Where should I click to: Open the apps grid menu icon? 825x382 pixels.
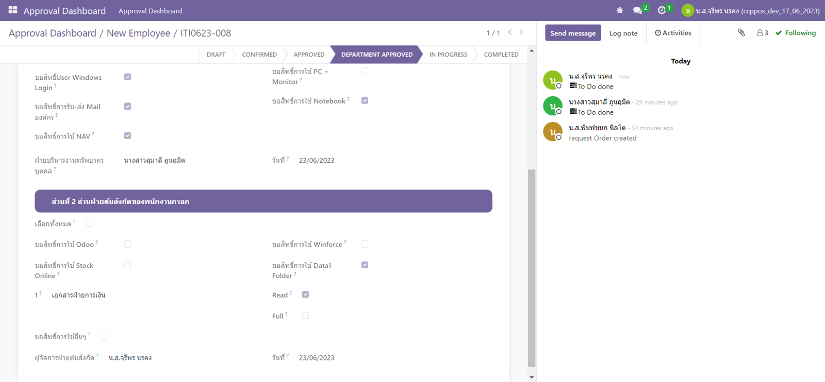13,10
